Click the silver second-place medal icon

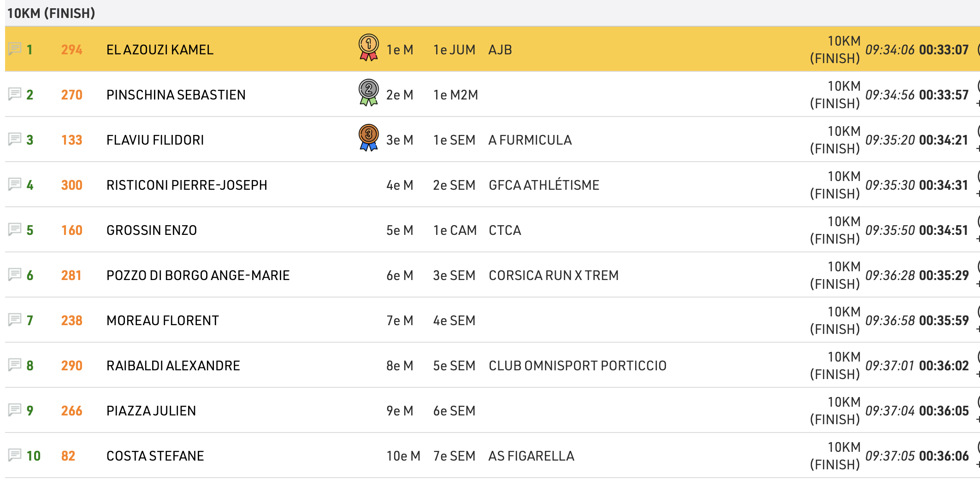pos(368,93)
